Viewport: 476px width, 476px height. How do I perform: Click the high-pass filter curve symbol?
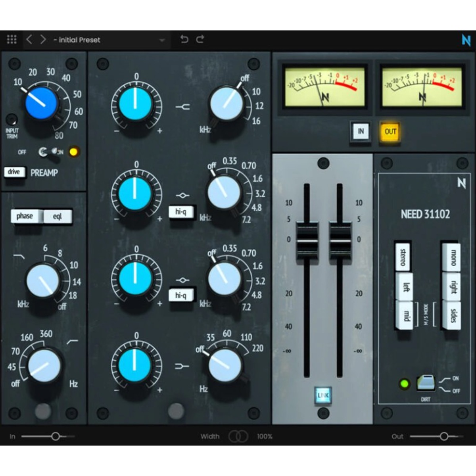coord(73,341)
